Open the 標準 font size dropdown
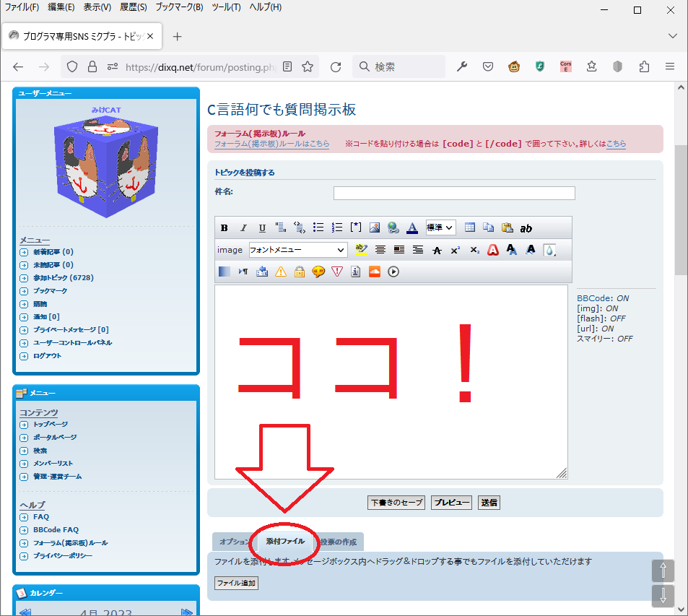 440,227
